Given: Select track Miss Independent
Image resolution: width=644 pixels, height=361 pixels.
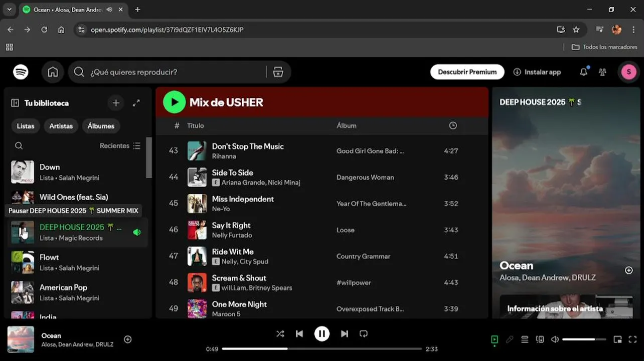Looking at the screenshot, I should 243,199.
